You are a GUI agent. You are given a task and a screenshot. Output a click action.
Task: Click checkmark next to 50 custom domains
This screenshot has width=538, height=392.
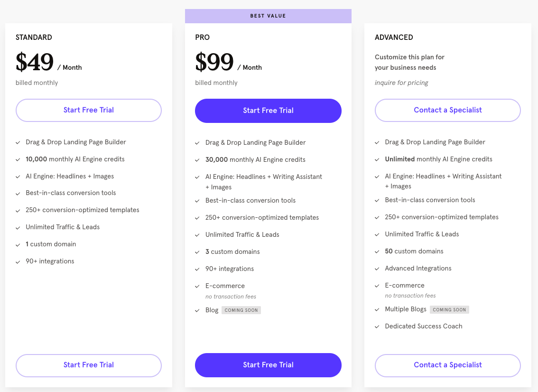click(x=377, y=252)
